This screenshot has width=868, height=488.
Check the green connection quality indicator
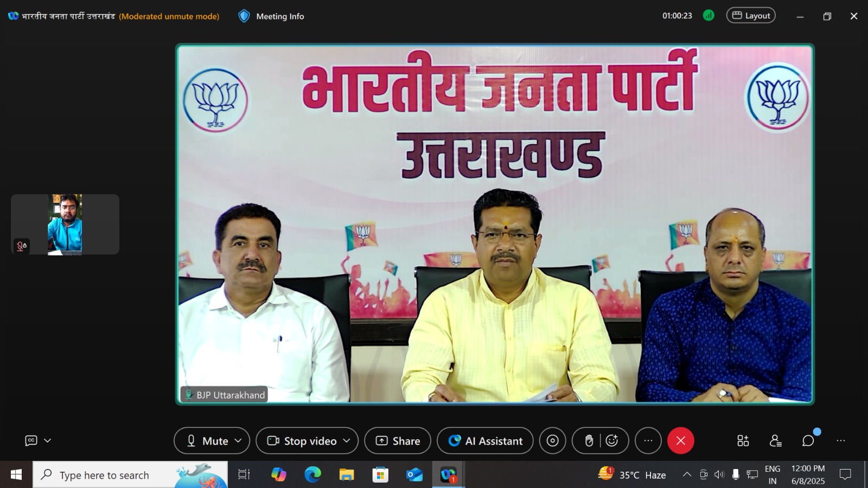pos(709,16)
